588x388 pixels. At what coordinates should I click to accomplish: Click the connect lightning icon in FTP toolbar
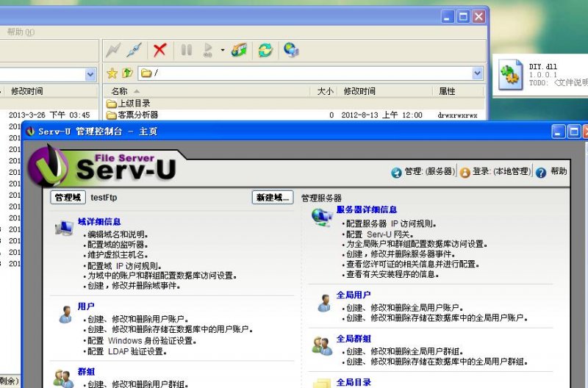point(113,50)
